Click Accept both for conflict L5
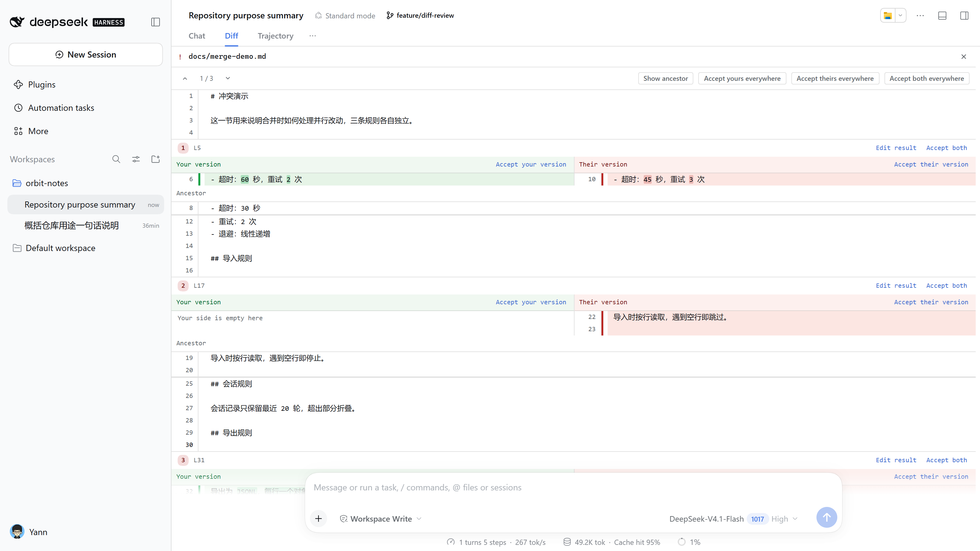This screenshot has height=551, width=980. point(947,148)
